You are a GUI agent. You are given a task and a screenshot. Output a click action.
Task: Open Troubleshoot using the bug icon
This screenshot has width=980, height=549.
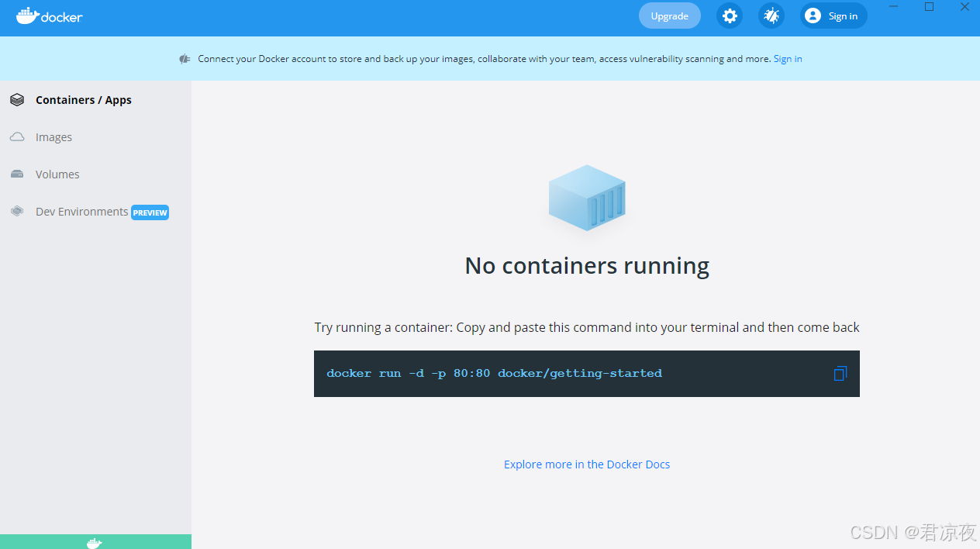(x=771, y=16)
